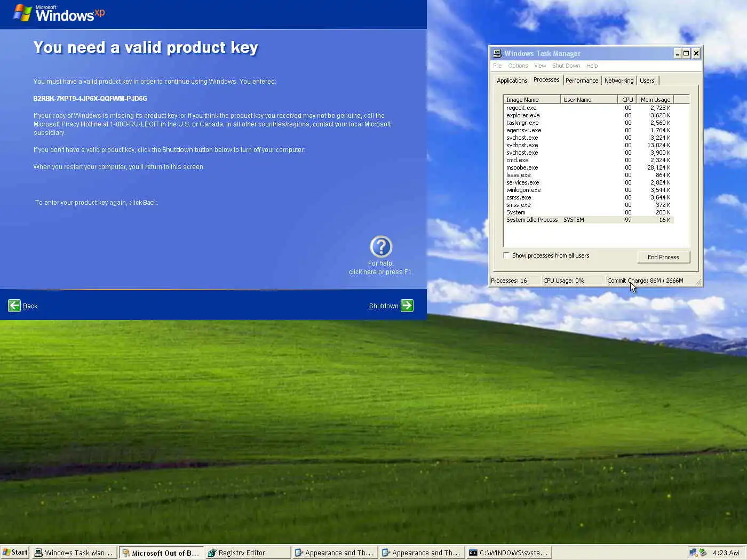This screenshot has width=747, height=560.
Task: Select svchost.exe row using 13,024 K
Action: click(589, 145)
